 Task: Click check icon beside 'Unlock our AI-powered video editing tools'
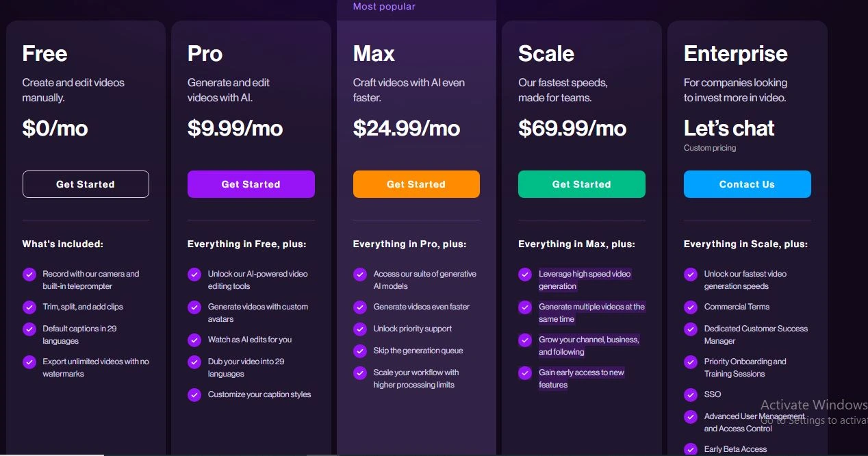pos(194,275)
